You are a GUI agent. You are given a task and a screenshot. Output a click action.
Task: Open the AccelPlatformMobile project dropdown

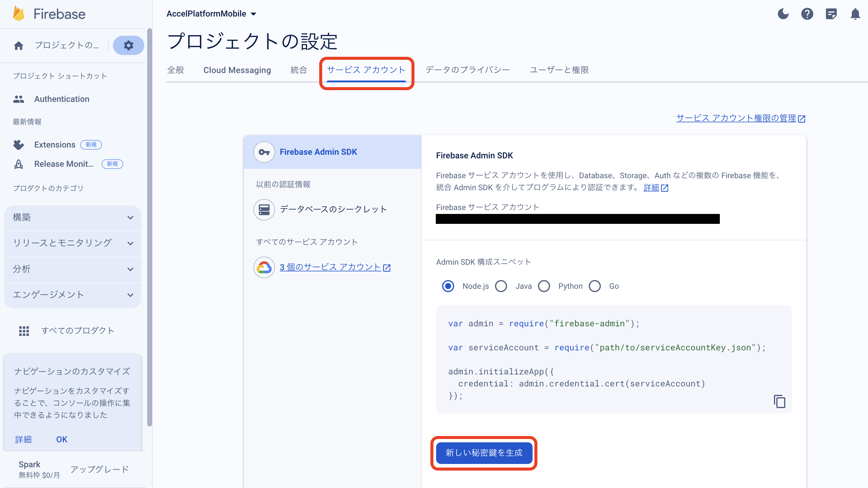(x=212, y=14)
